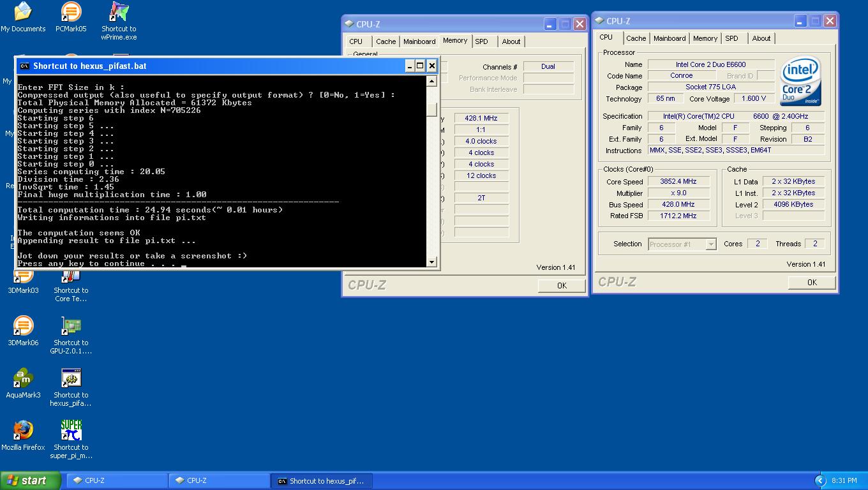Click the clock showing 8:31 PM
The width and height of the screenshot is (868, 490).
pos(844,480)
